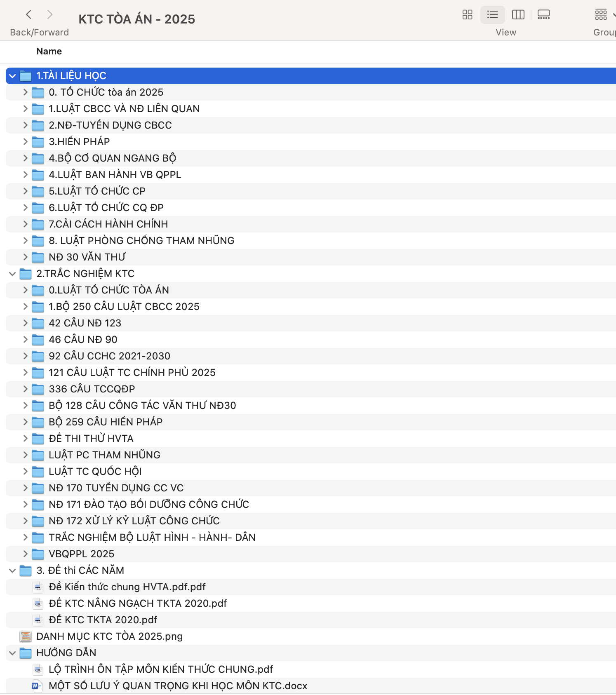The width and height of the screenshot is (616, 695).
Task: Expand the ĐỀ THI THỬ HVTA folder
Action: point(25,439)
